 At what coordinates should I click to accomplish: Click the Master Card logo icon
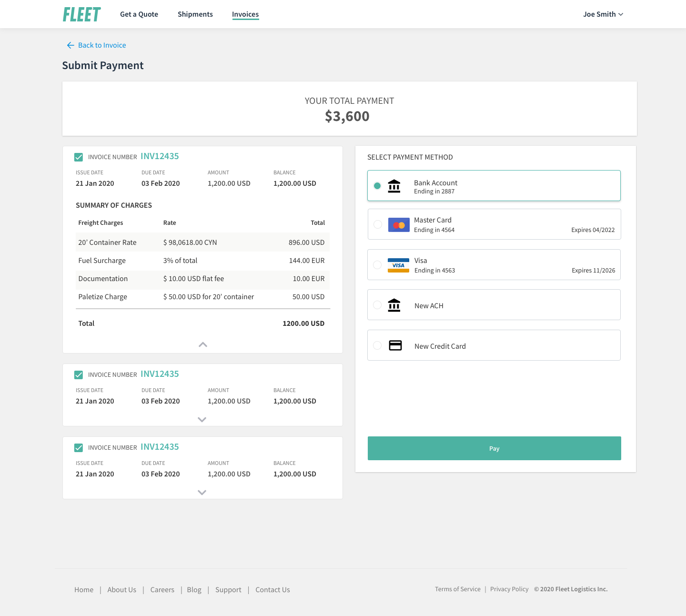click(399, 225)
